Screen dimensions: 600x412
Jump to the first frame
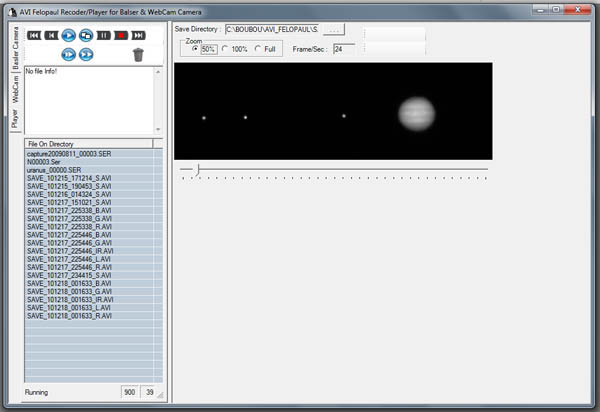coord(34,36)
